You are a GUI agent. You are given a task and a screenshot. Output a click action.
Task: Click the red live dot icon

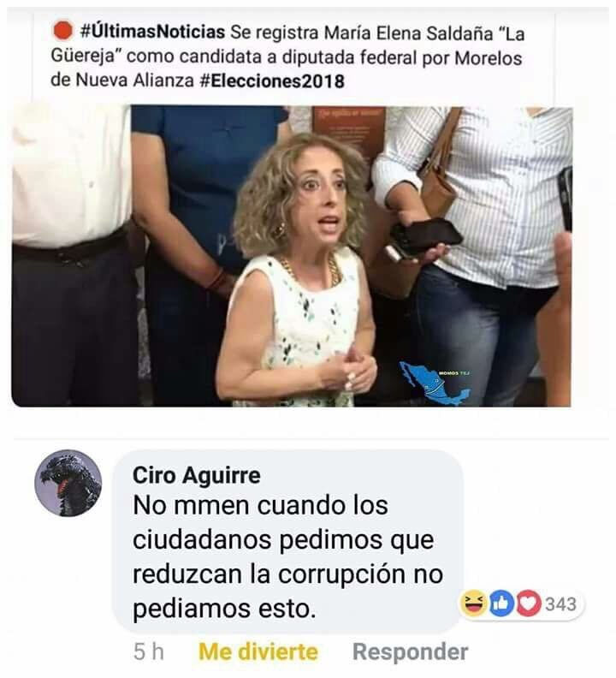(x=62, y=31)
